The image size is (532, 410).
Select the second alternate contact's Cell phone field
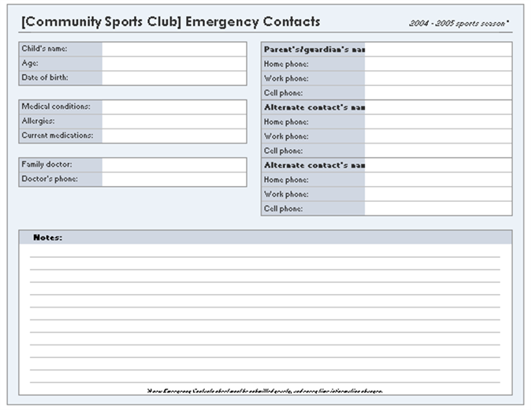tap(437, 209)
